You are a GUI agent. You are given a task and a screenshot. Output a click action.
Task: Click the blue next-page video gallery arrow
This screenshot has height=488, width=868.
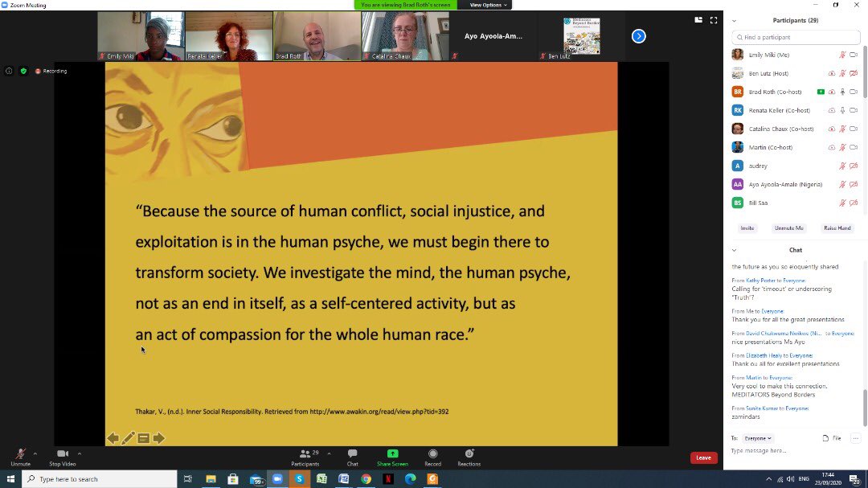coord(638,36)
